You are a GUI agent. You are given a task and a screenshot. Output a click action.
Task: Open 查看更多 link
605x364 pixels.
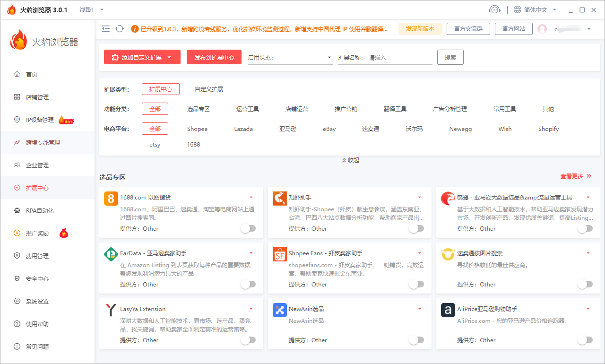click(576, 176)
